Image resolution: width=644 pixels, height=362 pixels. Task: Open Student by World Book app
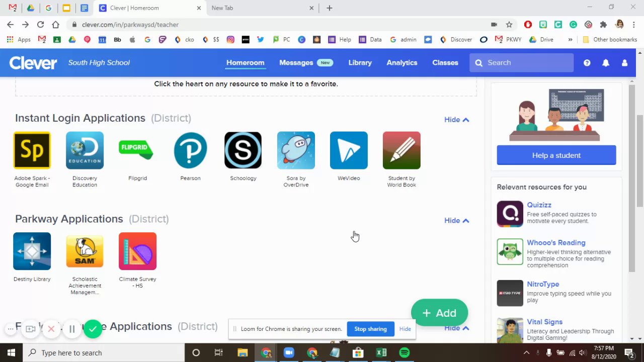(401, 150)
